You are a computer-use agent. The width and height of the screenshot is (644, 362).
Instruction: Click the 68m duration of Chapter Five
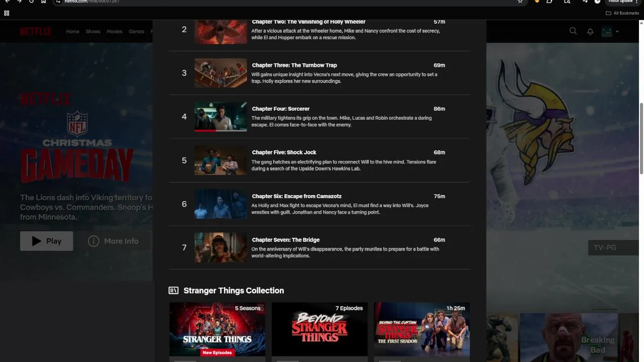[439, 152]
